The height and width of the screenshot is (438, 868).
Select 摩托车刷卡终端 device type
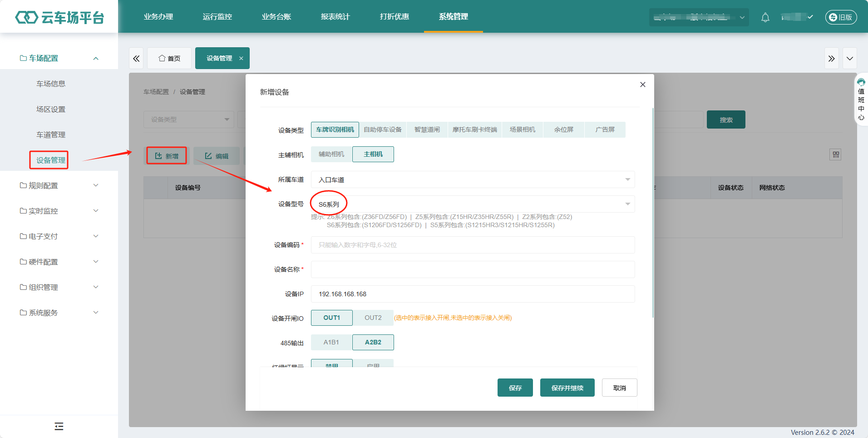[475, 129]
